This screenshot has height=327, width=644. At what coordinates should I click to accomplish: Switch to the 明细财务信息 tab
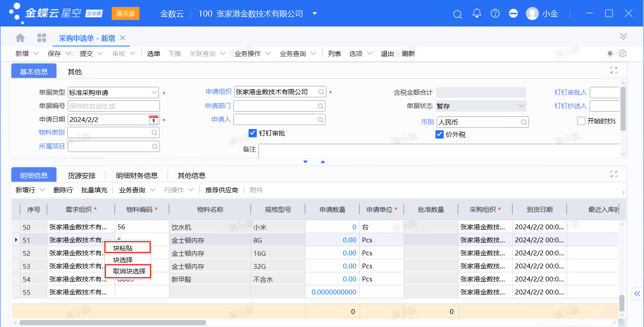(137, 175)
